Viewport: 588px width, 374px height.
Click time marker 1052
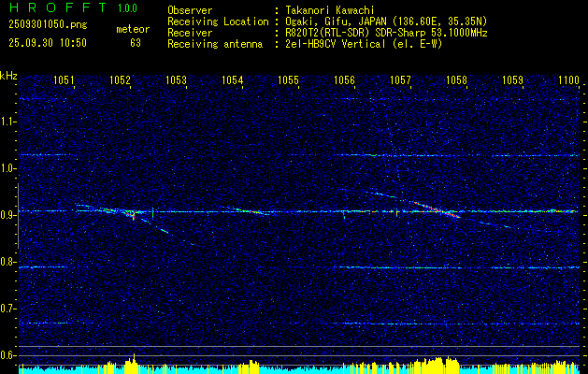[x=120, y=79]
